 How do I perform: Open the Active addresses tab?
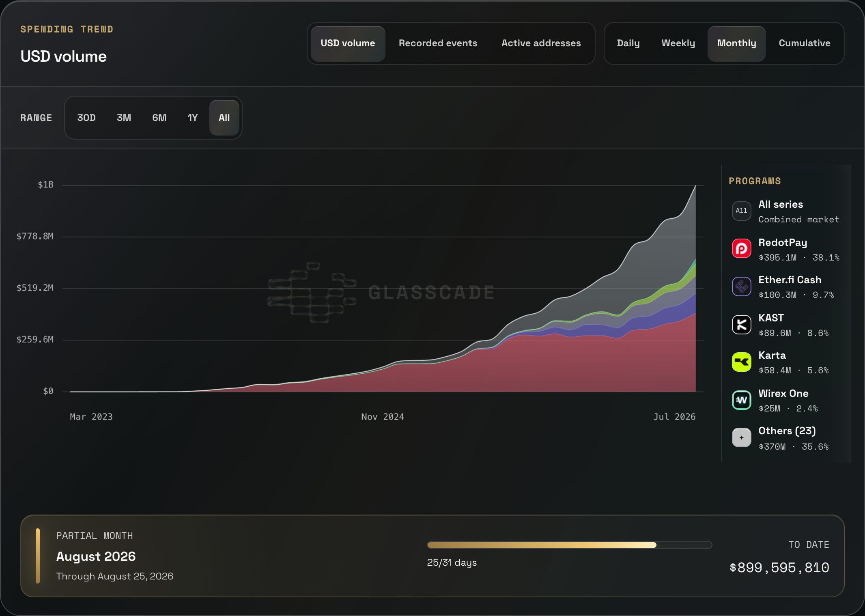click(x=541, y=43)
